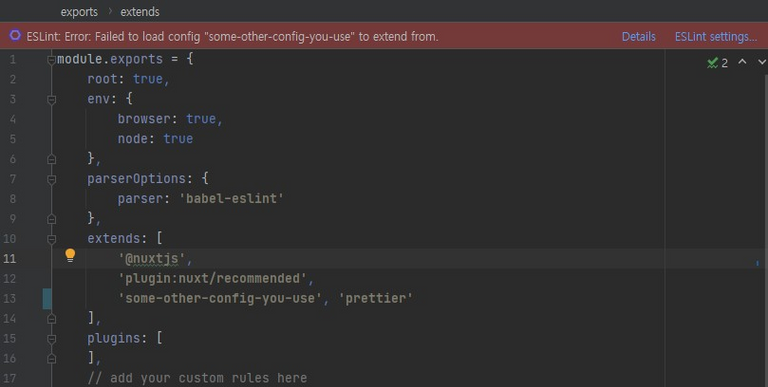Open the green checkmark inspections widget

tap(718, 63)
